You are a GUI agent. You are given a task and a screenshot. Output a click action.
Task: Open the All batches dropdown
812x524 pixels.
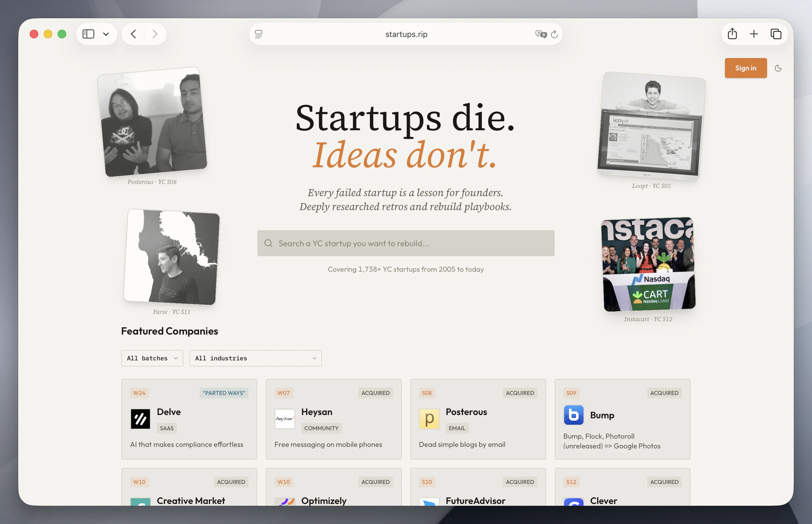[152, 358]
